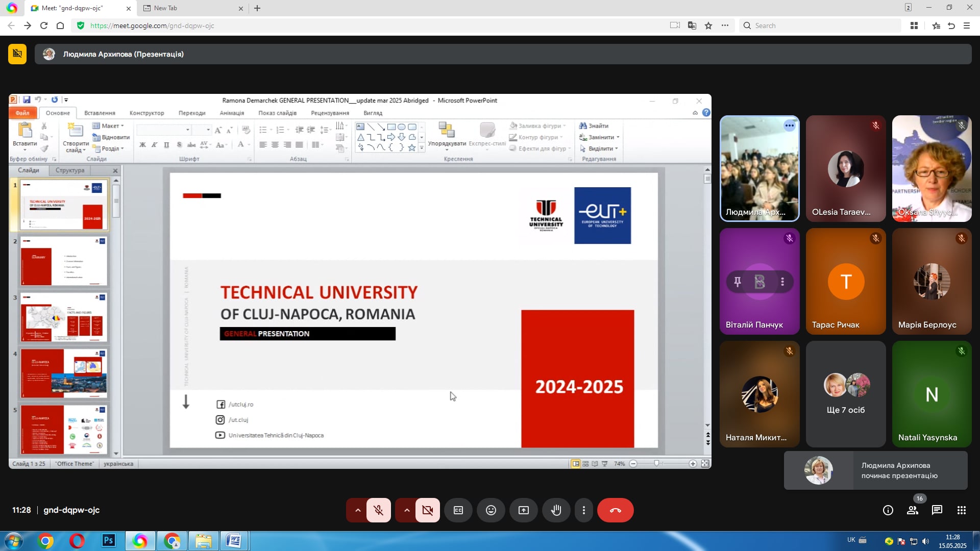Image resolution: width=980 pixels, height=551 pixels.
Task: Expand microphone audio settings arrow
Action: [358, 510]
